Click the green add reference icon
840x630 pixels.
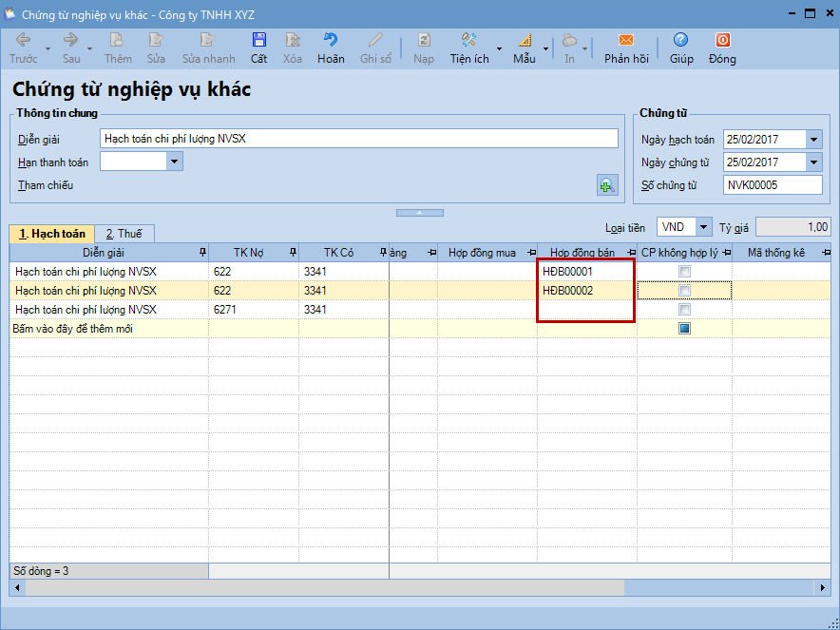607,185
